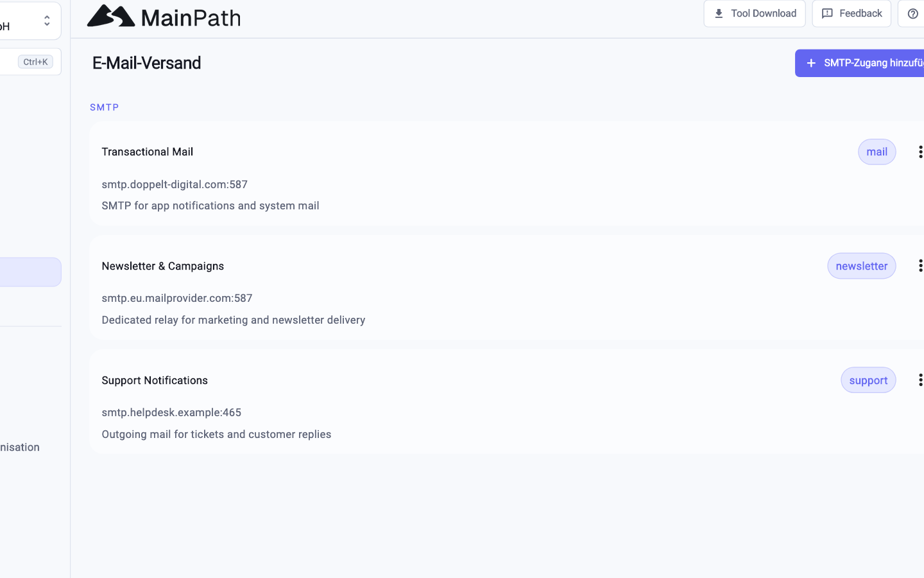Click 'SMTP for app notifications' description

click(210, 206)
